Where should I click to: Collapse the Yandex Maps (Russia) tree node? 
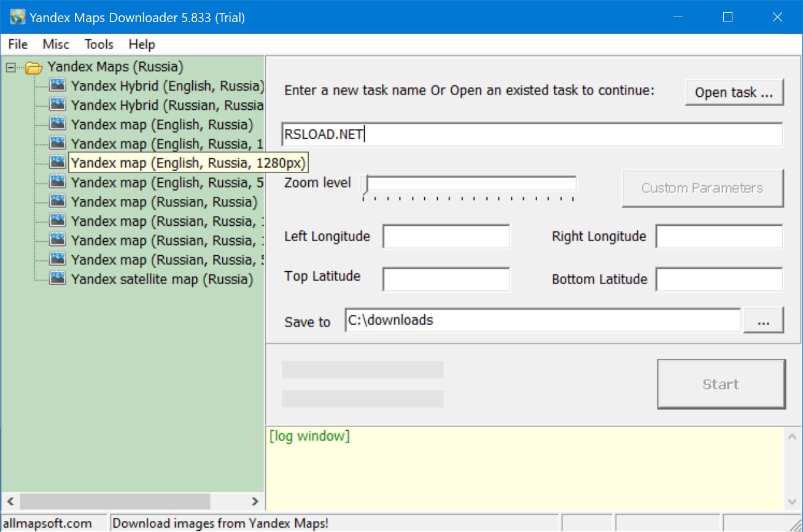click(10, 67)
